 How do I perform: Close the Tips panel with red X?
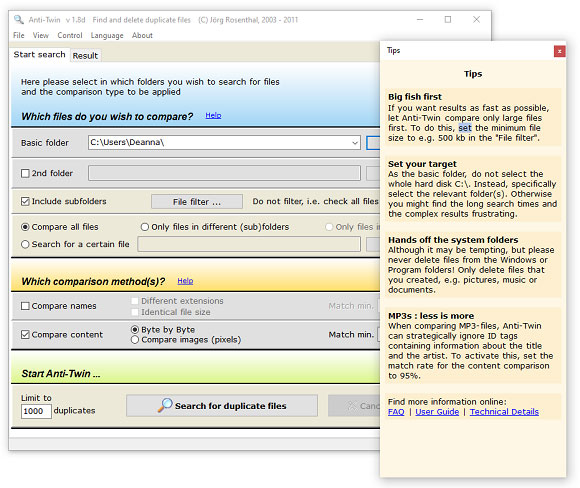(559, 51)
